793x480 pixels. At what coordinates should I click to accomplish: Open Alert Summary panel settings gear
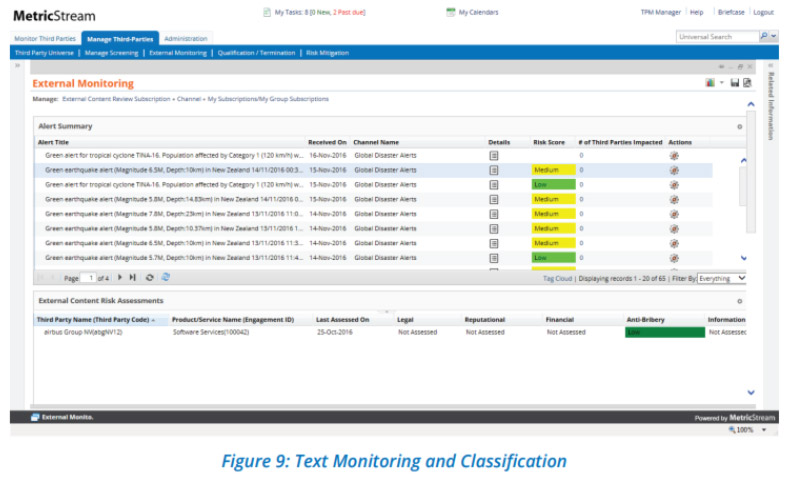click(739, 127)
